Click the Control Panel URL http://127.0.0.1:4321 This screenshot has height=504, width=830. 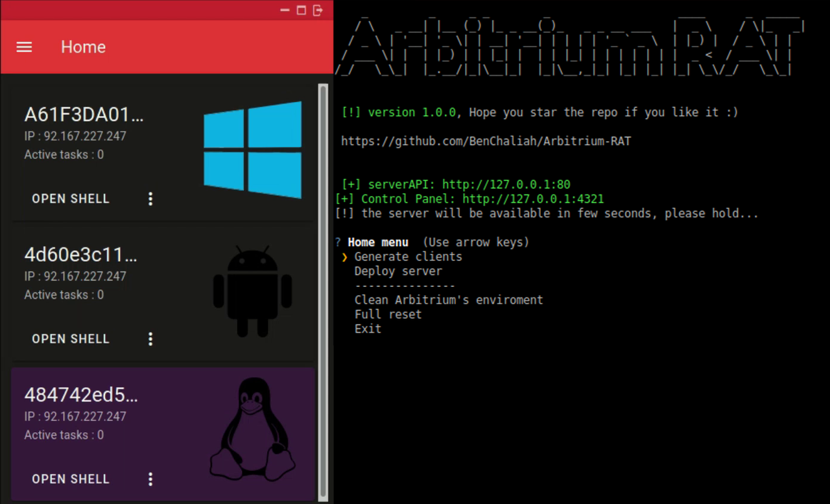pos(533,199)
